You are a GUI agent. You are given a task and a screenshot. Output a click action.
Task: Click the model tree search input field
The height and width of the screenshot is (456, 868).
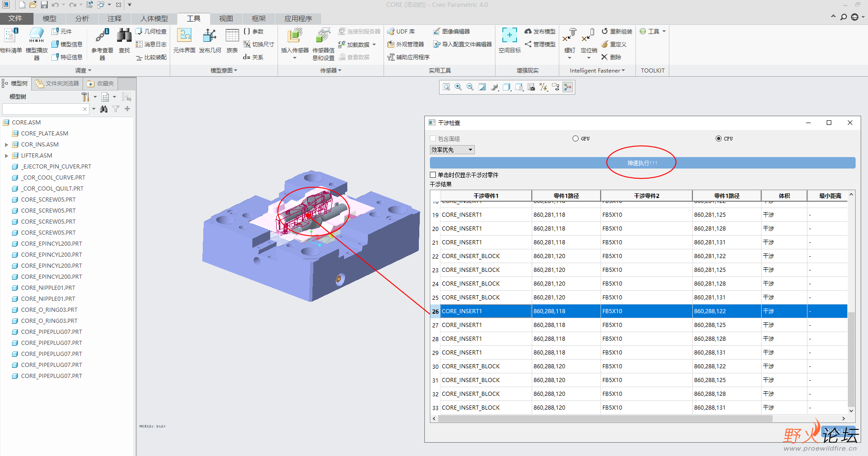point(42,109)
